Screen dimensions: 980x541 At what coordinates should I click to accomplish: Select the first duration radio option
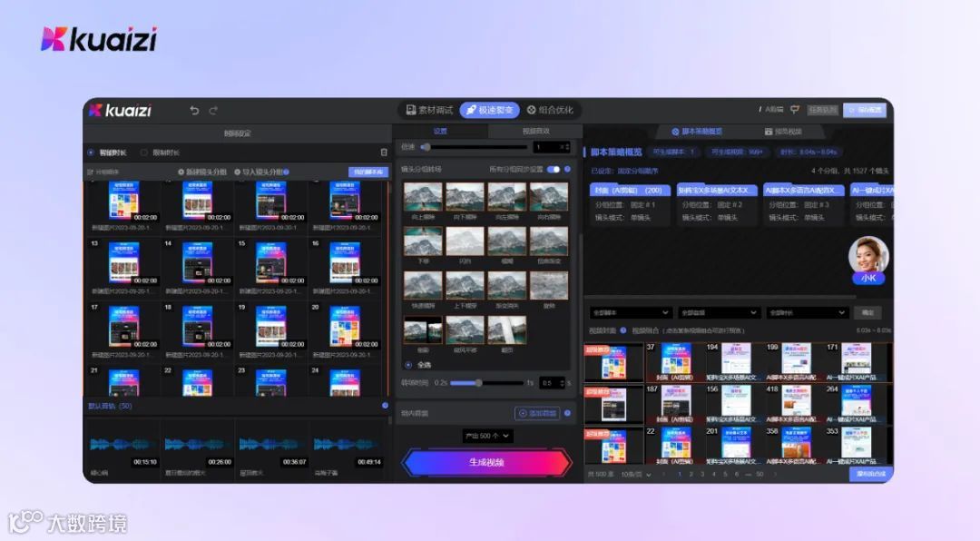(91, 152)
